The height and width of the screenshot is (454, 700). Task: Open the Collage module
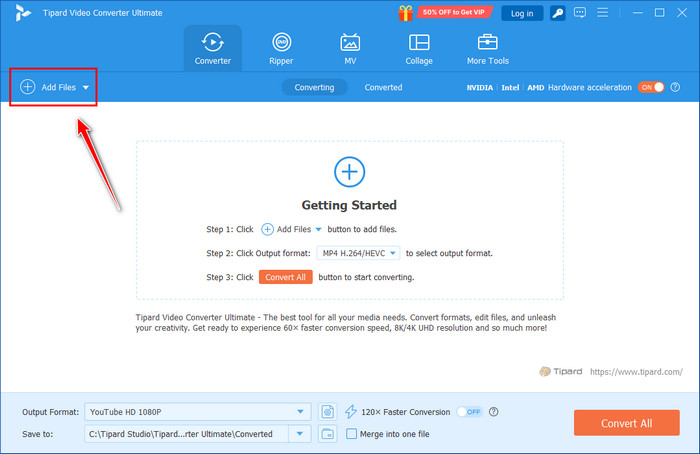click(x=419, y=48)
